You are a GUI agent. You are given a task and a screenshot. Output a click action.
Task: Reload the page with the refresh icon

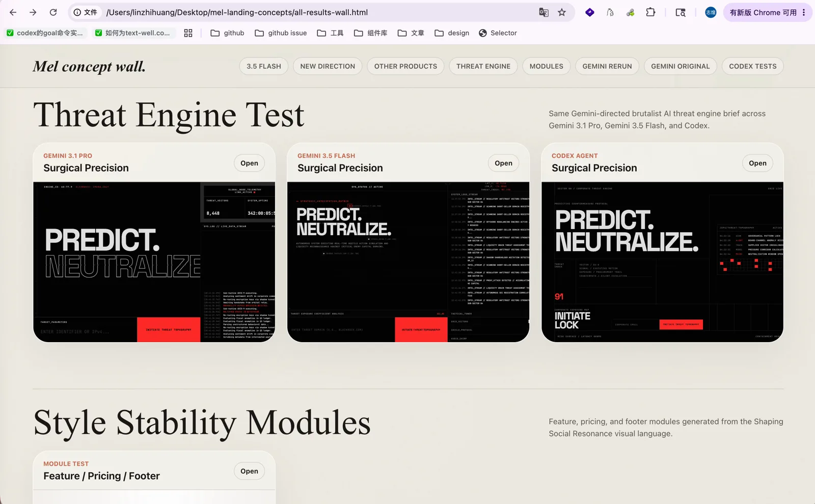click(x=53, y=12)
